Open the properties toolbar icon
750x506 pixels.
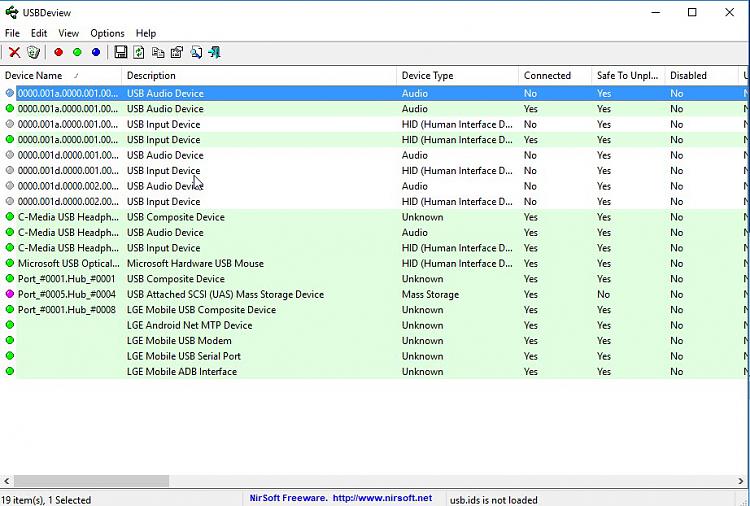coord(176,52)
